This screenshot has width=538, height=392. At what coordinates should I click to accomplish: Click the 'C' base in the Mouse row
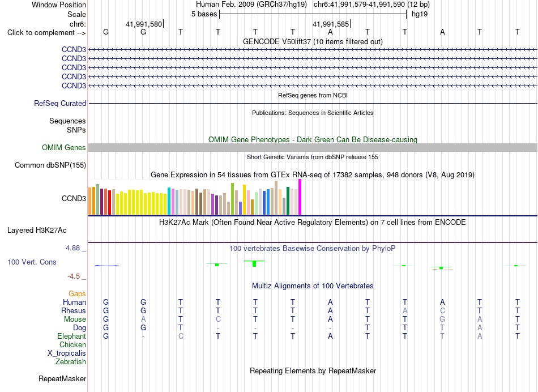coord(218,319)
